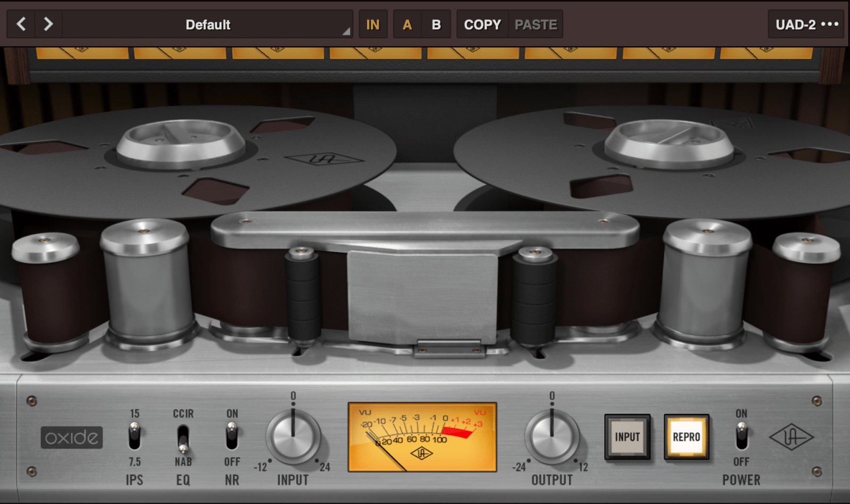Click the Oxide nameplate logo
850x504 pixels.
pyautogui.click(x=72, y=437)
